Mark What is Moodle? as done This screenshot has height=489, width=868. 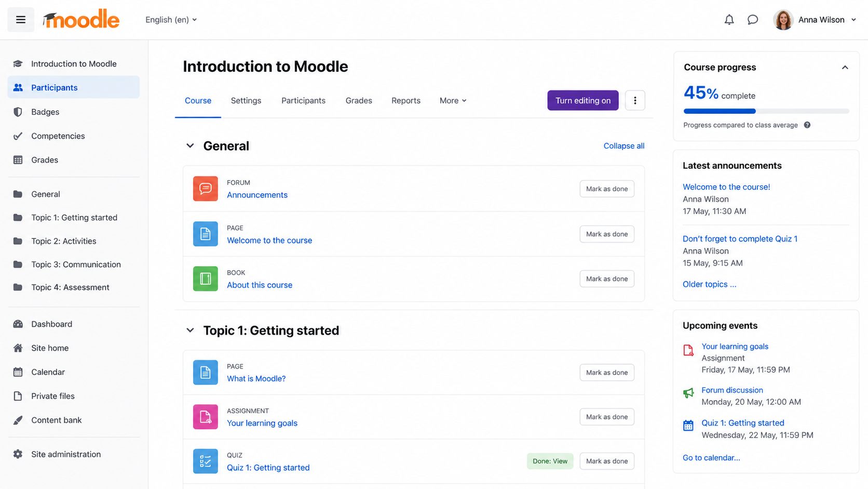pos(607,373)
